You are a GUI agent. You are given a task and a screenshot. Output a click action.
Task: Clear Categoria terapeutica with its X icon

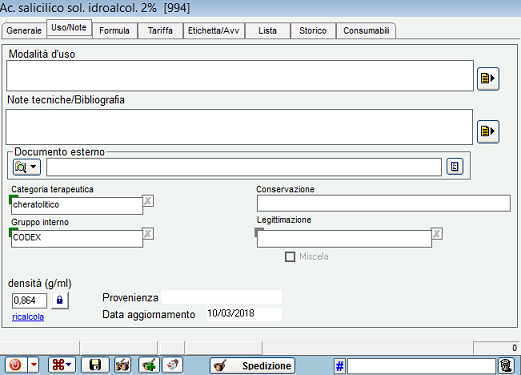(148, 201)
